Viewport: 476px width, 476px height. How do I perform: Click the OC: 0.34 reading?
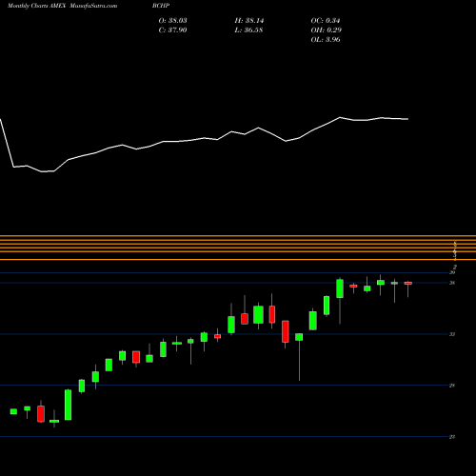[326, 21]
